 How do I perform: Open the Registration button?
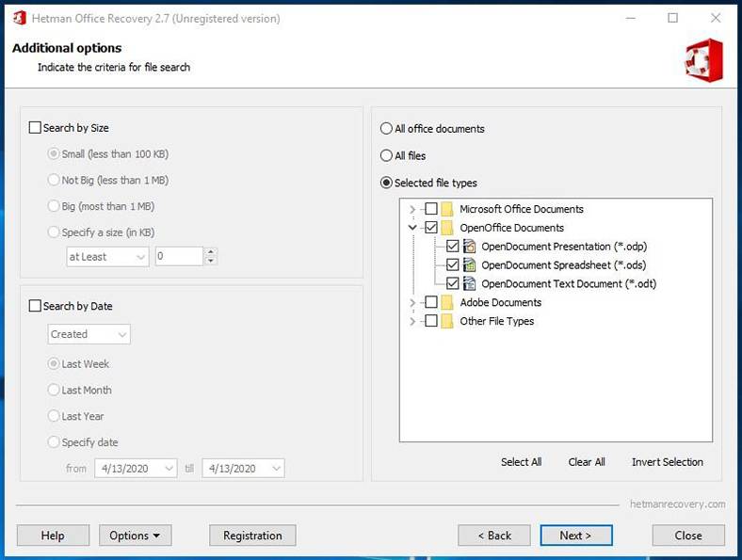[x=252, y=536]
